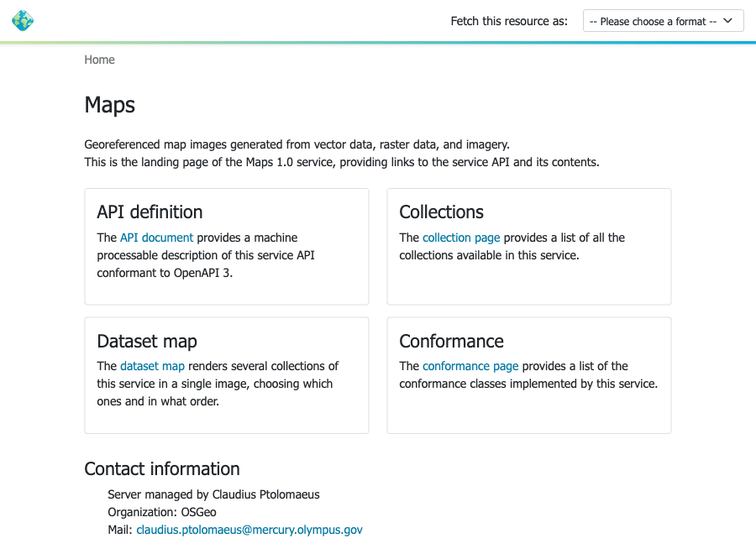Open the 'Please choose a format' dropdown
This screenshot has height=554, width=756.
coord(663,21)
